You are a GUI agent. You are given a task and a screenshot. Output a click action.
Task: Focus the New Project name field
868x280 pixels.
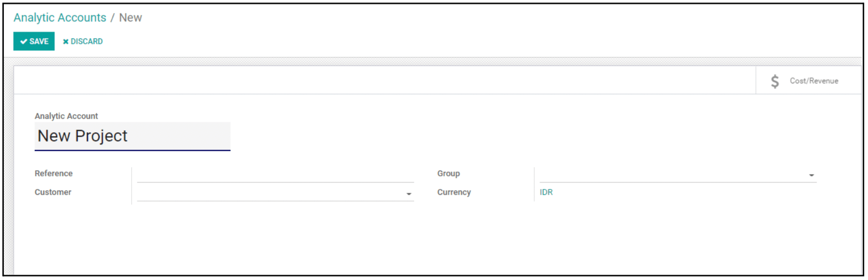pos(133,136)
